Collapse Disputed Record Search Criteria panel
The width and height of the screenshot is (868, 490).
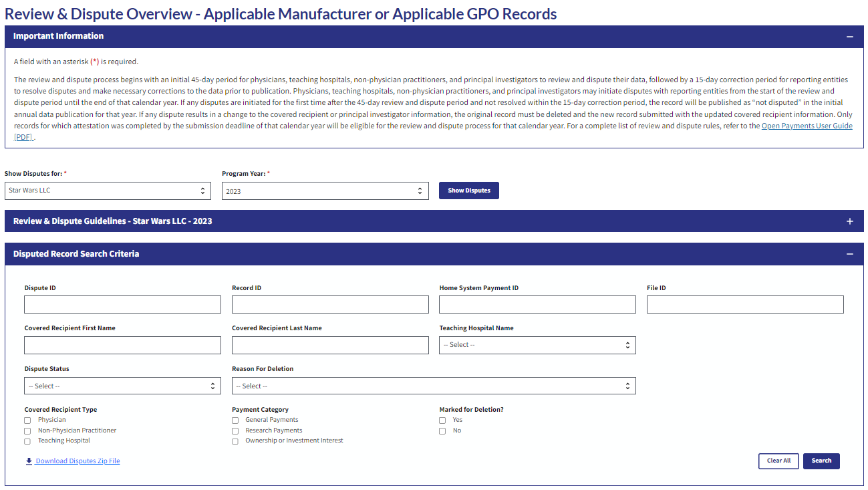(x=849, y=254)
